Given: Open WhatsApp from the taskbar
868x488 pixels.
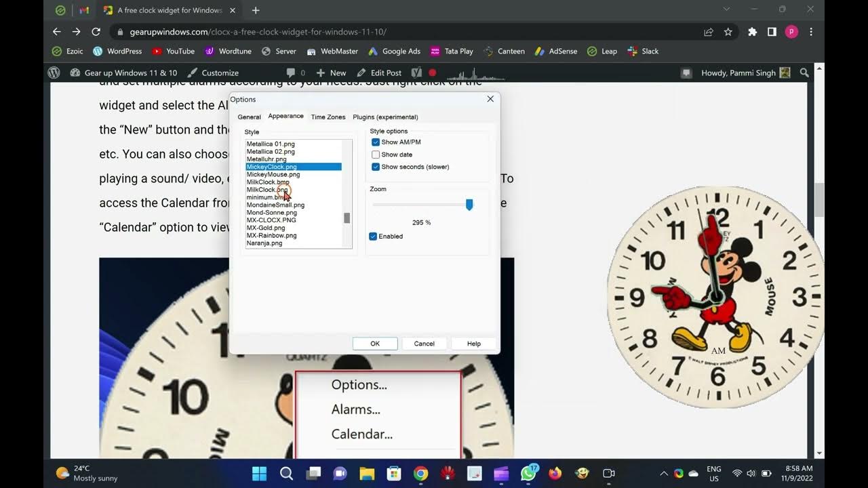Looking at the screenshot, I should point(528,473).
